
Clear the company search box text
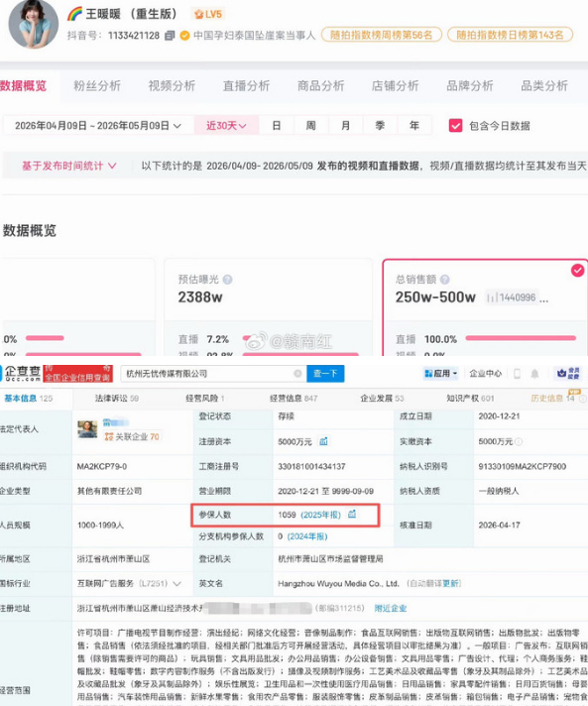click(x=297, y=373)
